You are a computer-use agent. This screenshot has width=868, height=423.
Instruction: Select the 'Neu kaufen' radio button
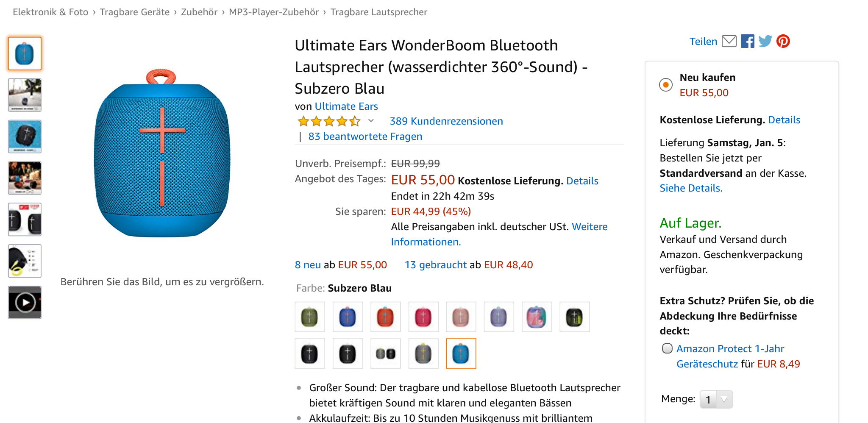point(666,85)
